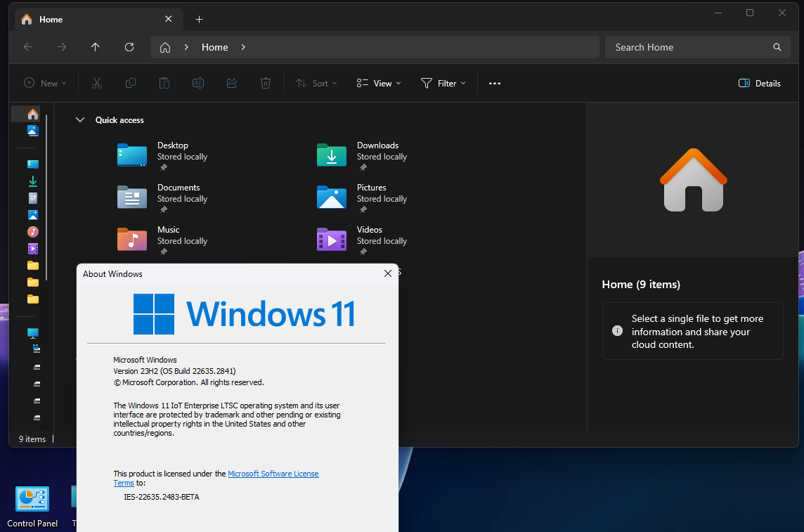Click the navigation pane scrollbar

pyautogui.click(x=46, y=197)
